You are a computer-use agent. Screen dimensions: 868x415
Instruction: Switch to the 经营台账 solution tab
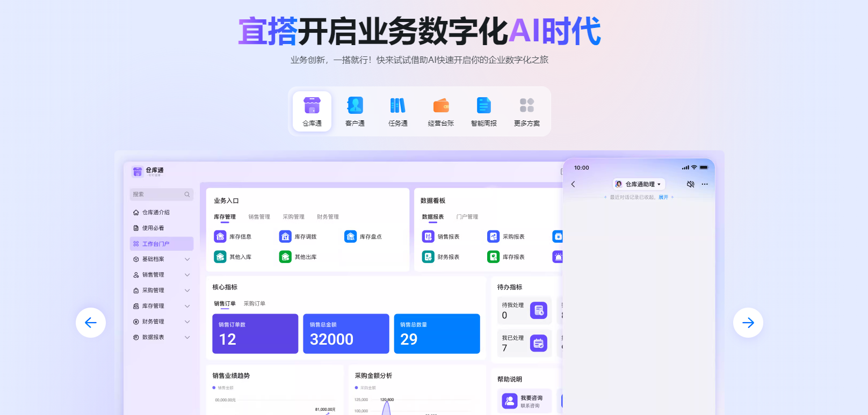click(441, 111)
